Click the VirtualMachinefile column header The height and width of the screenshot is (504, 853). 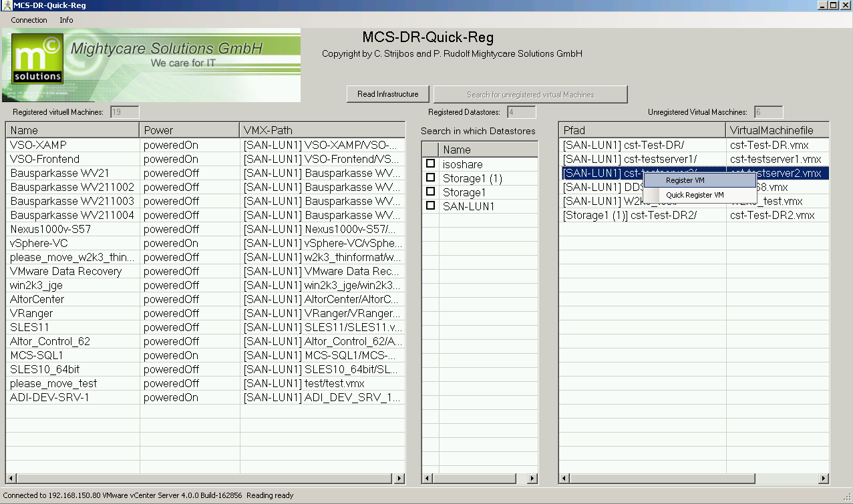point(778,130)
